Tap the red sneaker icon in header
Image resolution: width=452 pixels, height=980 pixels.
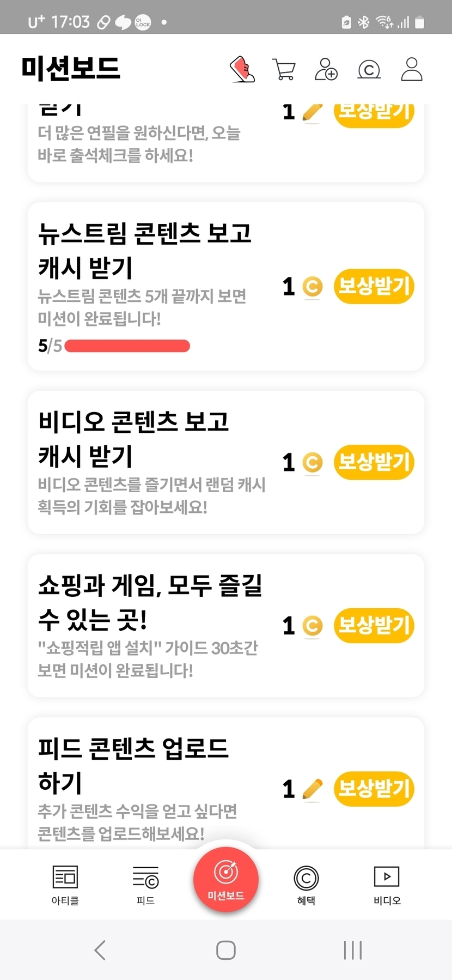click(242, 69)
